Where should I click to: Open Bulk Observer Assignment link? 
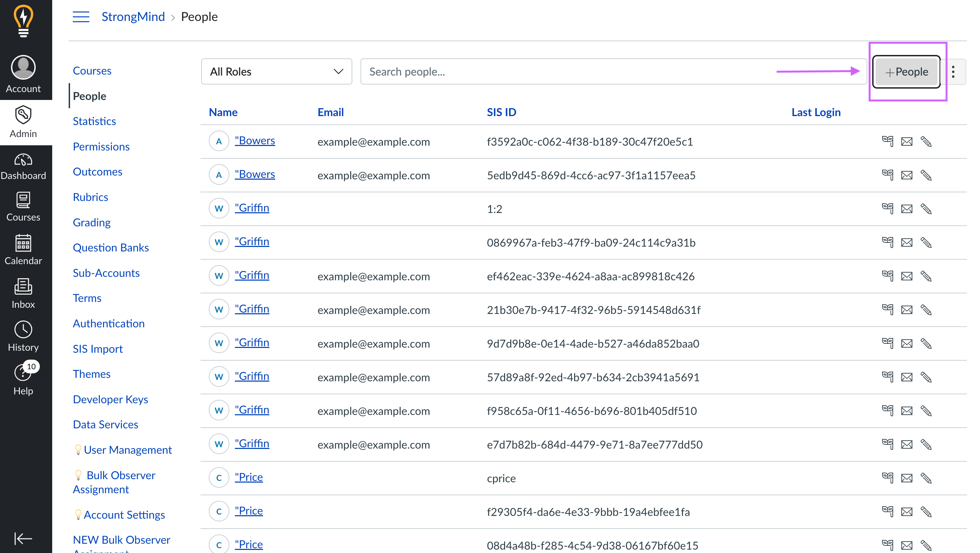114,482
